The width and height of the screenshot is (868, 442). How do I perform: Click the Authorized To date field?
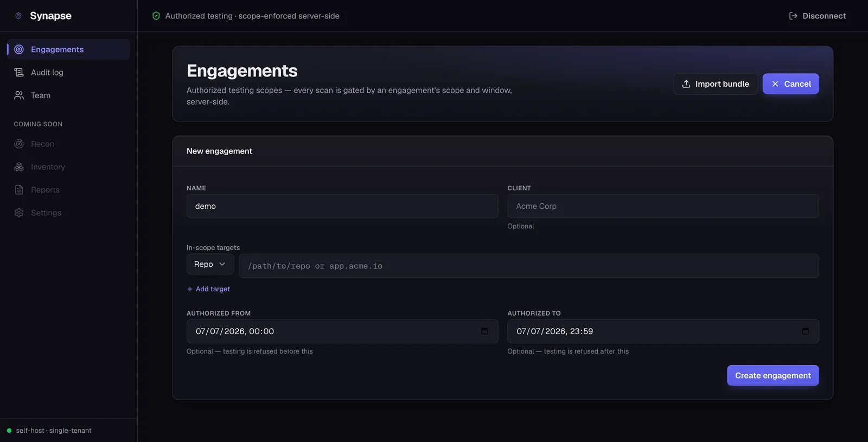point(663,331)
